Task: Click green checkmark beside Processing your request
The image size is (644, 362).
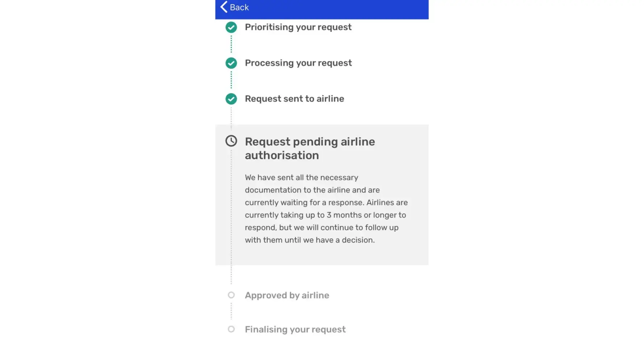Action: [231, 63]
